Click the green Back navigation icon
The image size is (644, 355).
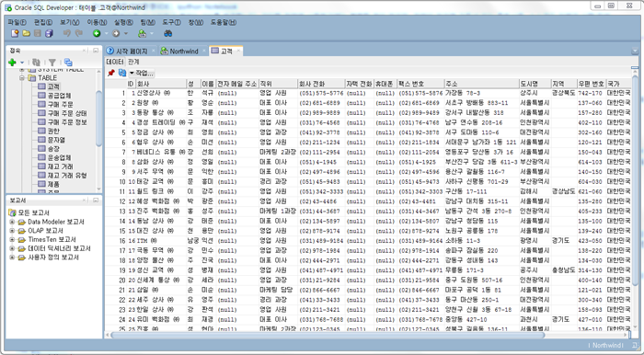97,34
